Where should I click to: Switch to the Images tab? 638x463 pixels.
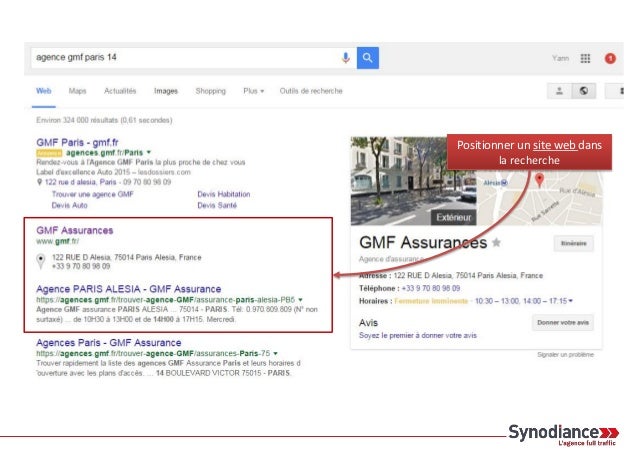click(166, 91)
